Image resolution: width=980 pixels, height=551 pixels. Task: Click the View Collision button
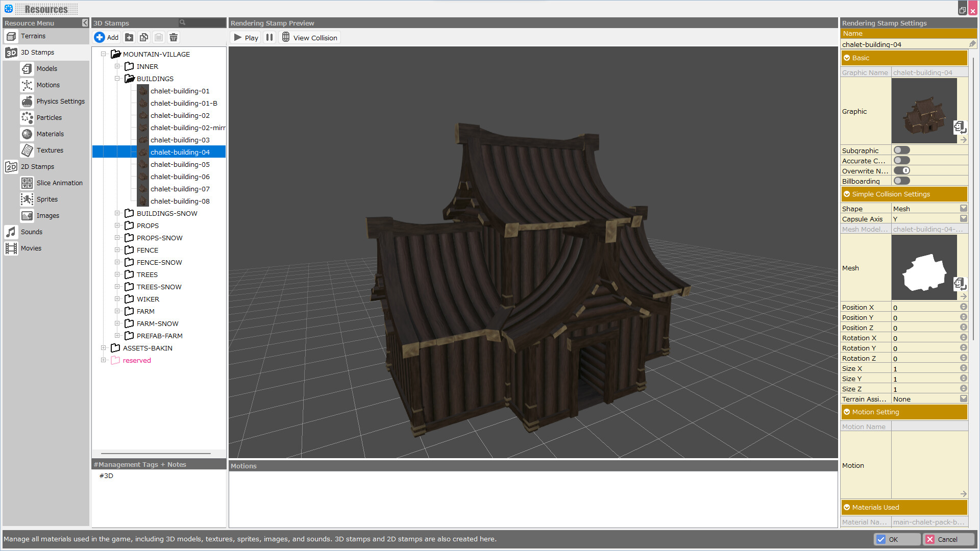tap(310, 37)
